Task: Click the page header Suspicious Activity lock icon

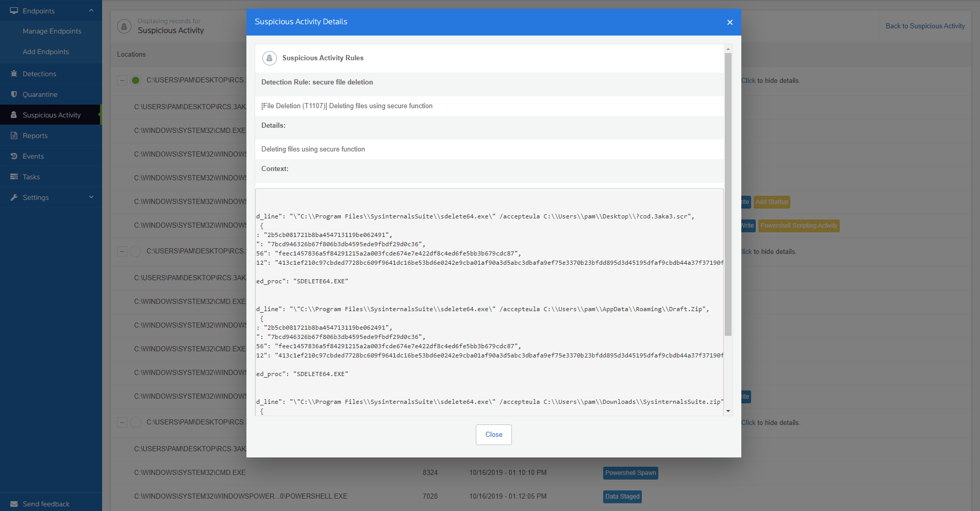Action: (x=124, y=26)
